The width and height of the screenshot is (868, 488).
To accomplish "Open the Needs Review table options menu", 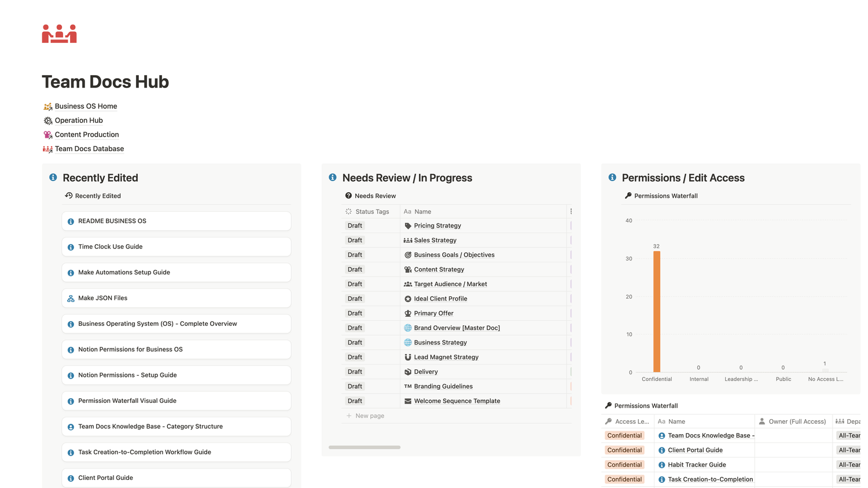I will click(x=571, y=212).
